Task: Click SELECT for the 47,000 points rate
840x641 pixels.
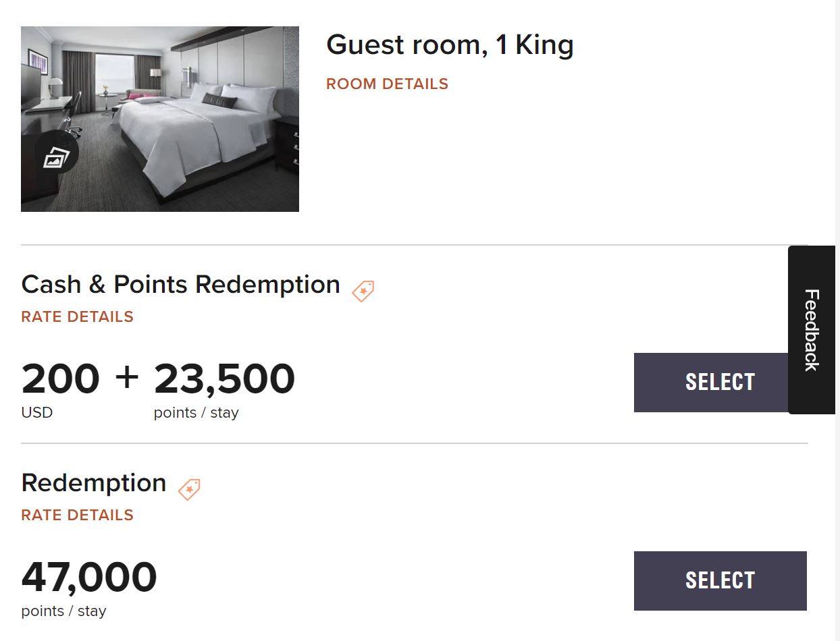Action: (720, 580)
